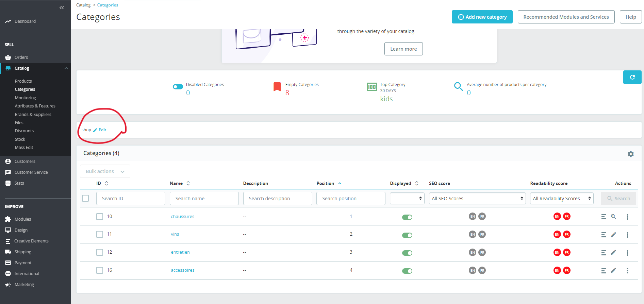
Task: Open three-dot actions menu for entretien
Action: 627,253
